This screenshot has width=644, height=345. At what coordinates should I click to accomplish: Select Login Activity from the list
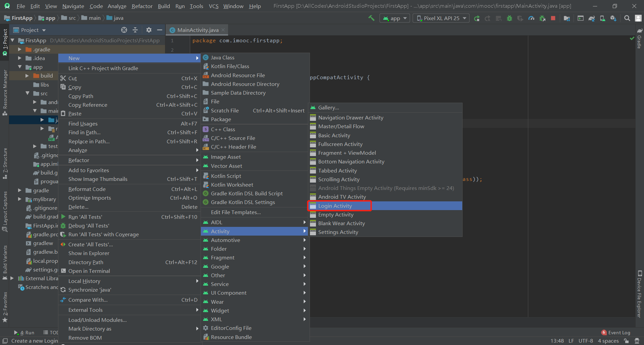(385, 206)
